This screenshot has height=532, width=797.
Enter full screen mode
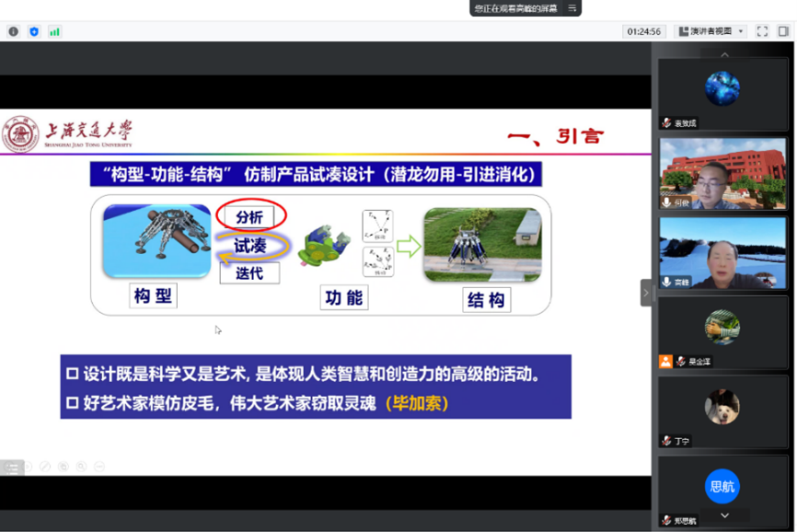762,31
